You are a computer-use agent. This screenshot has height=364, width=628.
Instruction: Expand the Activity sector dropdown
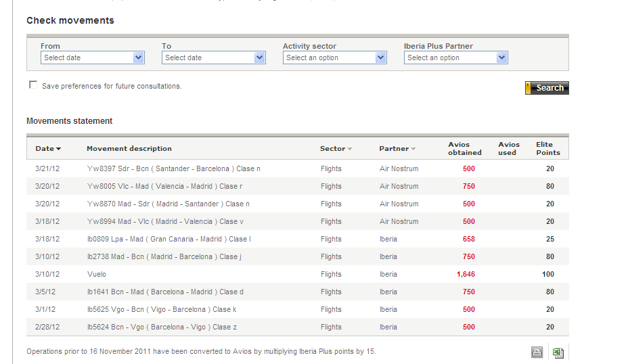pos(381,58)
